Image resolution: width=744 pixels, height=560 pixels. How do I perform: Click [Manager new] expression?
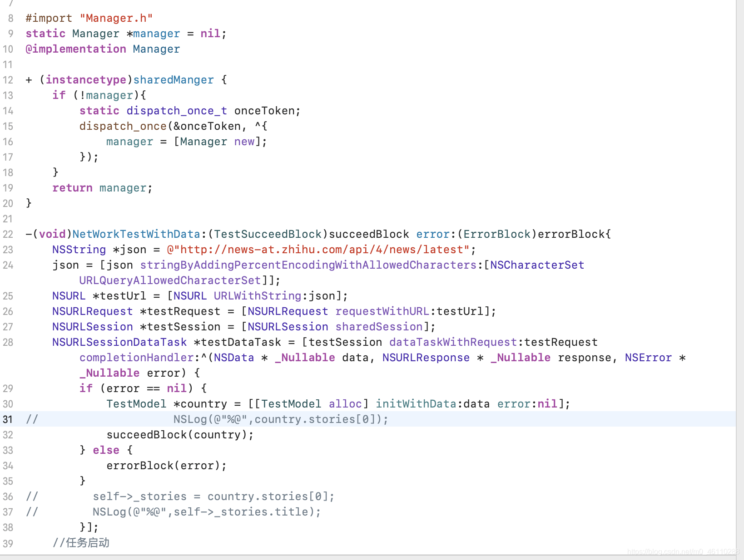tap(217, 142)
